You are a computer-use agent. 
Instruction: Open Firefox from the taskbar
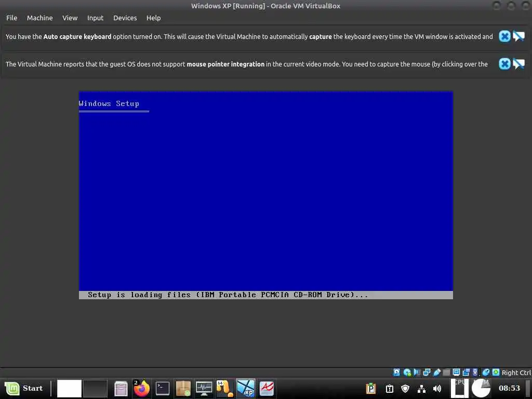click(x=141, y=389)
